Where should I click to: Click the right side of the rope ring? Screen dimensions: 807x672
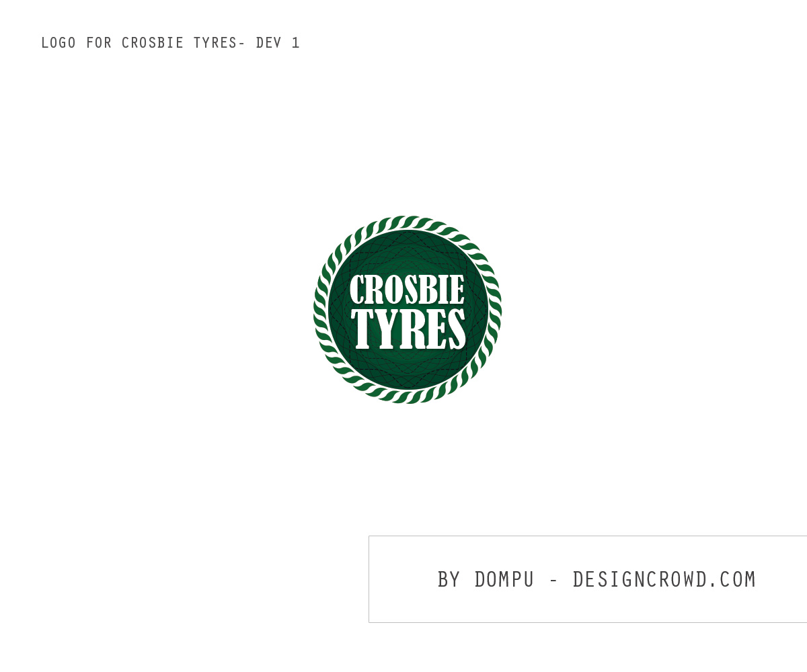(495, 310)
